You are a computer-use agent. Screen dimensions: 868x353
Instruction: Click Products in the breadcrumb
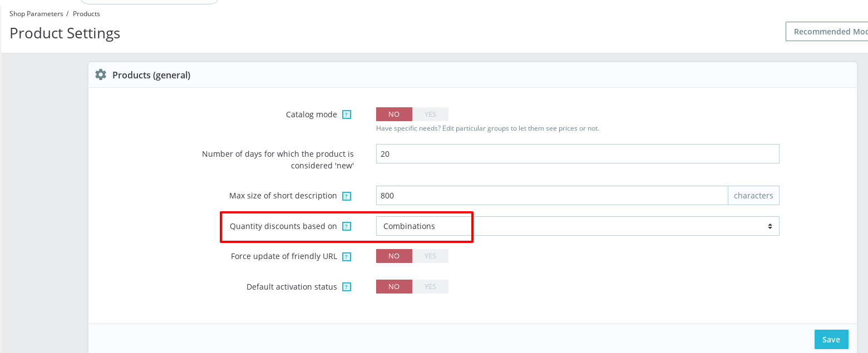(x=86, y=13)
